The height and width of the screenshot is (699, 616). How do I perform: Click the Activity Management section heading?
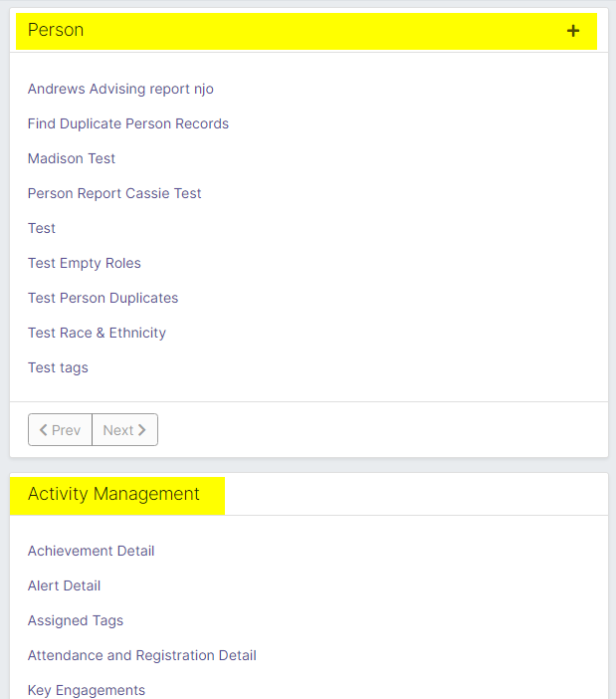tap(113, 494)
